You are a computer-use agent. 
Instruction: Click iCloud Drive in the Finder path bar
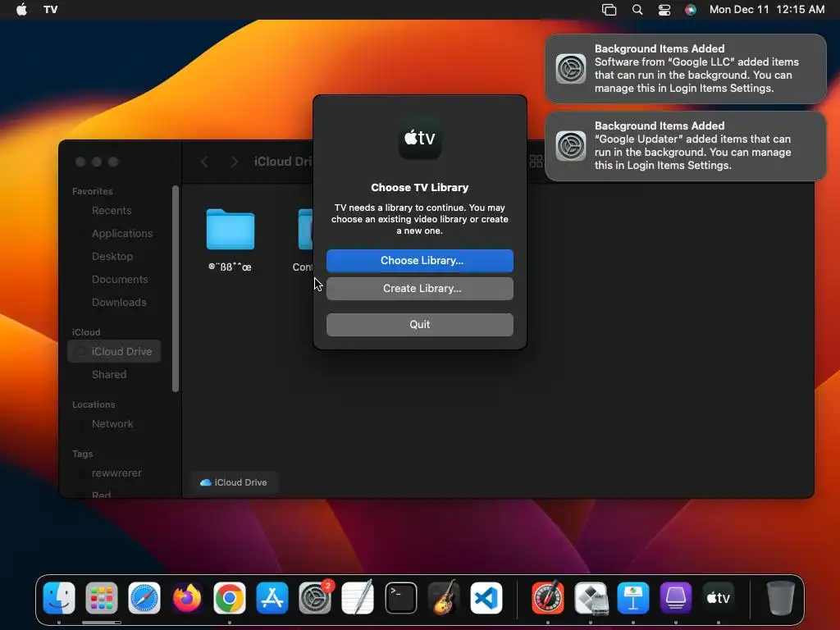(234, 482)
